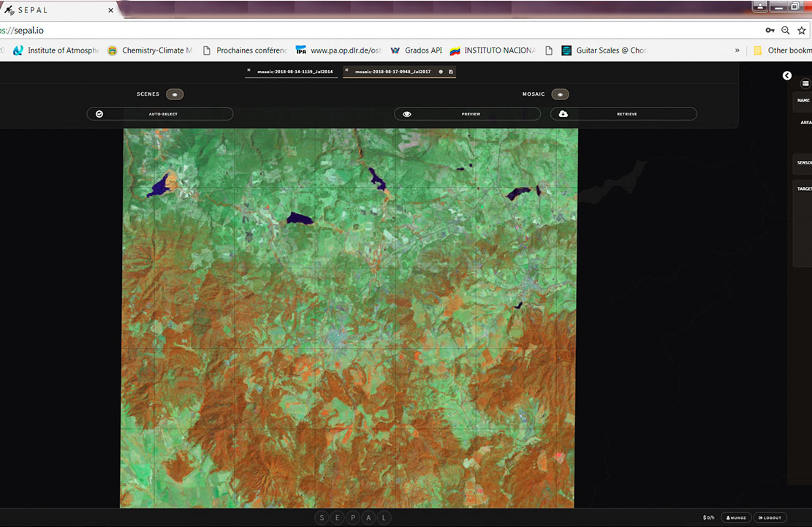
Task: Close the mosaic Jal2014 tab
Action: [248, 70]
